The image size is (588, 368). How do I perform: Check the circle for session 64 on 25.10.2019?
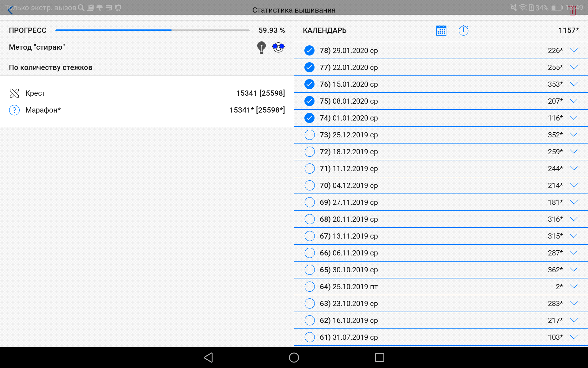309,287
